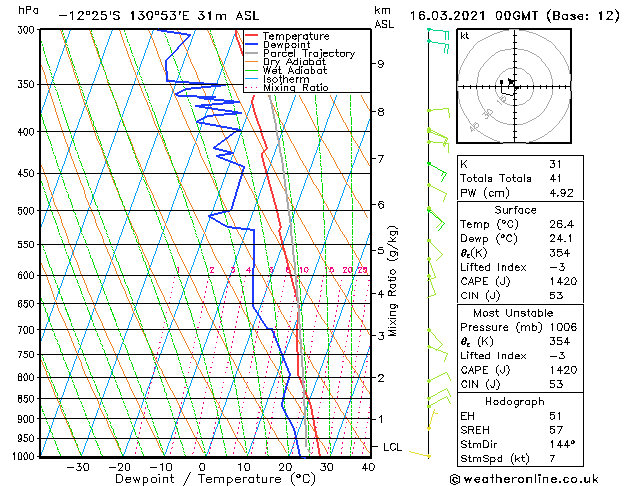Click the "hPa" pressure unit label
629x486 pixels.
pos(28,11)
